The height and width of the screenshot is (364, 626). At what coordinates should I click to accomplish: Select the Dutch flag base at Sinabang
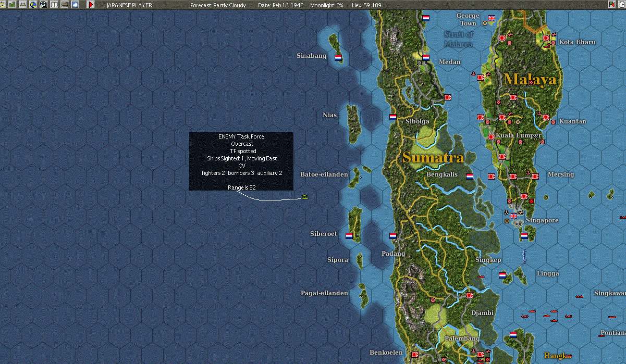pos(338,57)
